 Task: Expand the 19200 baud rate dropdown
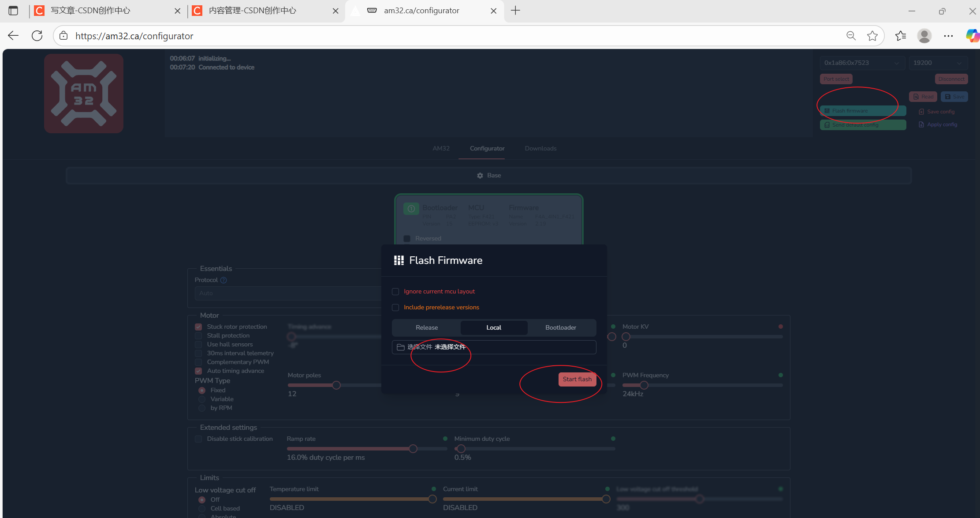(x=938, y=63)
